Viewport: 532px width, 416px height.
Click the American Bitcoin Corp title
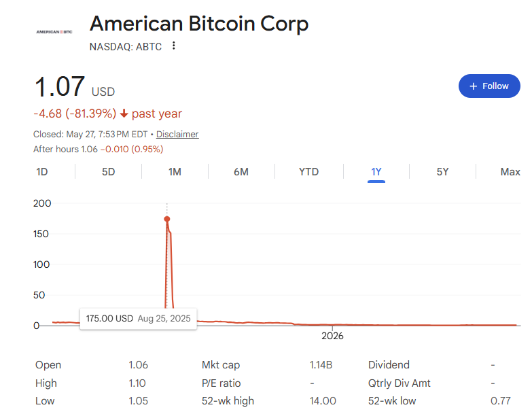coord(199,24)
